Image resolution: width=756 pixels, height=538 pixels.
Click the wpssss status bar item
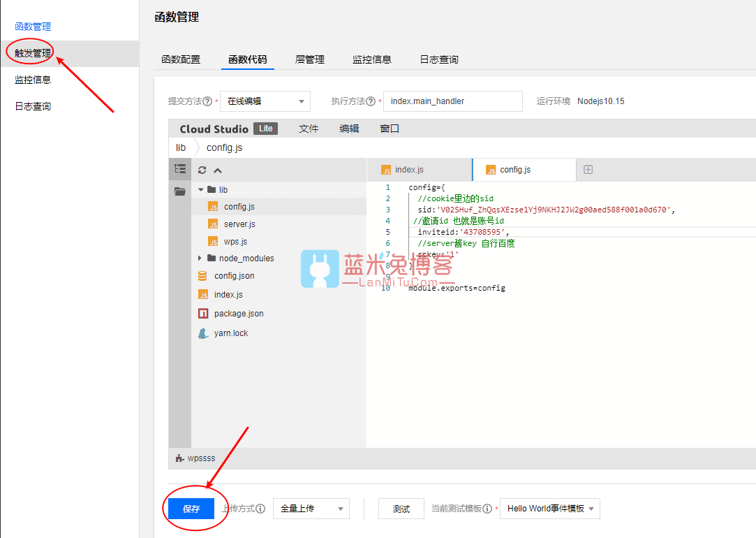click(x=195, y=458)
